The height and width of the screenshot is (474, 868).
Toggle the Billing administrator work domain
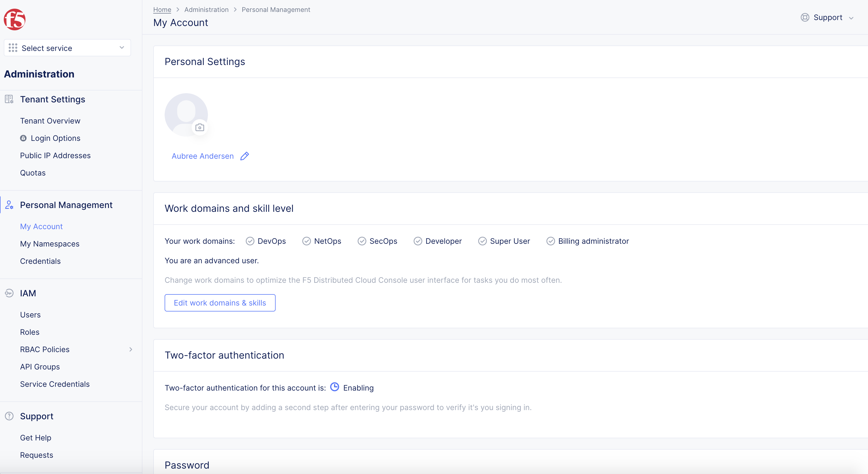pyautogui.click(x=551, y=241)
